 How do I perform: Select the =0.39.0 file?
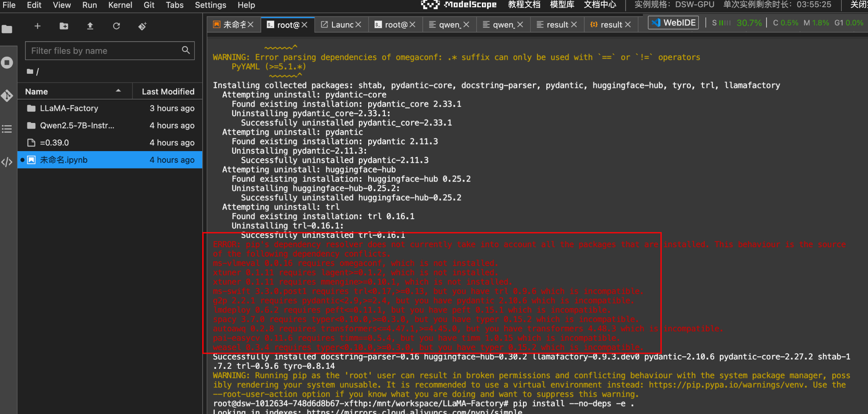(x=110, y=143)
